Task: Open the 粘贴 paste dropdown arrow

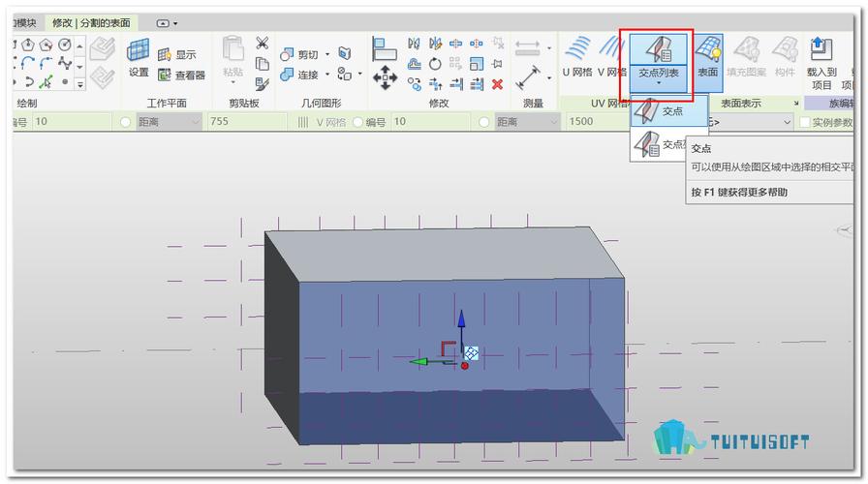Action: 233,82
